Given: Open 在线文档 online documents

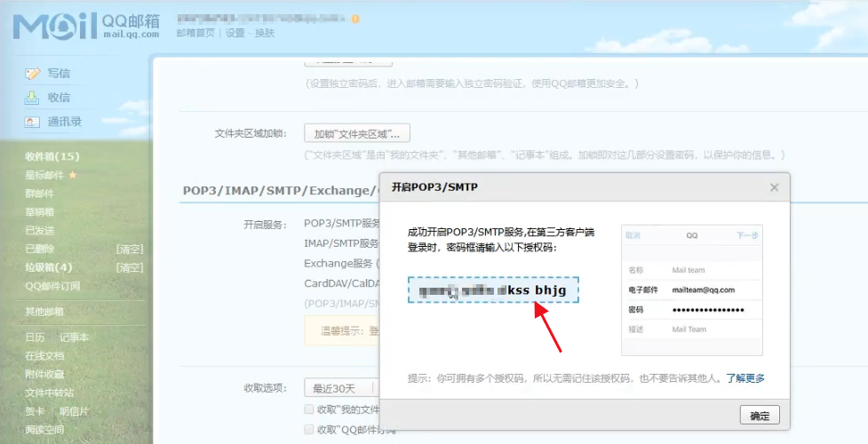Looking at the screenshot, I should [44, 356].
